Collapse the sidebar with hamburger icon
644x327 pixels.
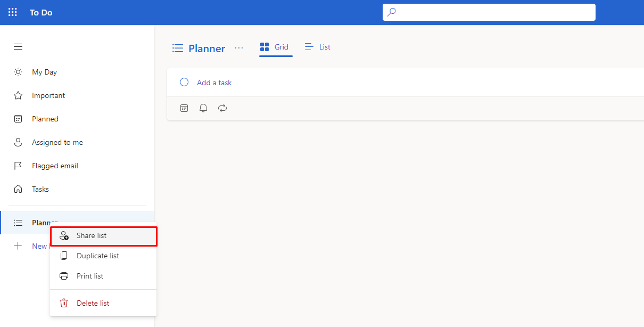[18, 47]
